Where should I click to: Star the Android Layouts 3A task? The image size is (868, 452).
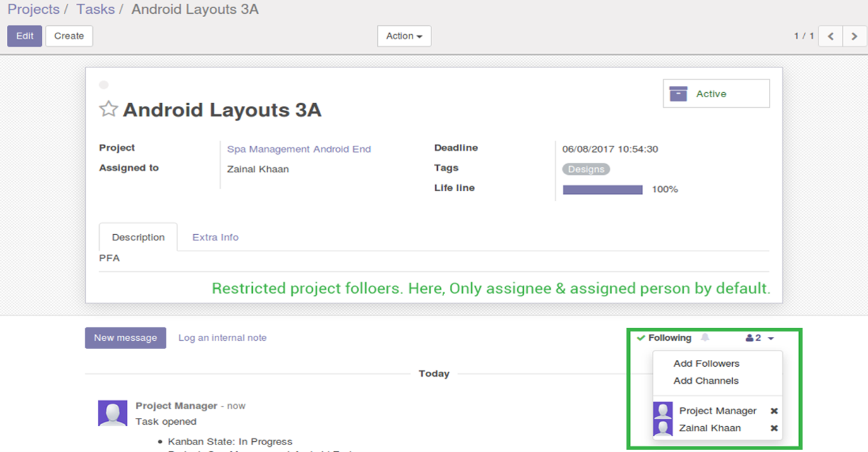tap(109, 109)
